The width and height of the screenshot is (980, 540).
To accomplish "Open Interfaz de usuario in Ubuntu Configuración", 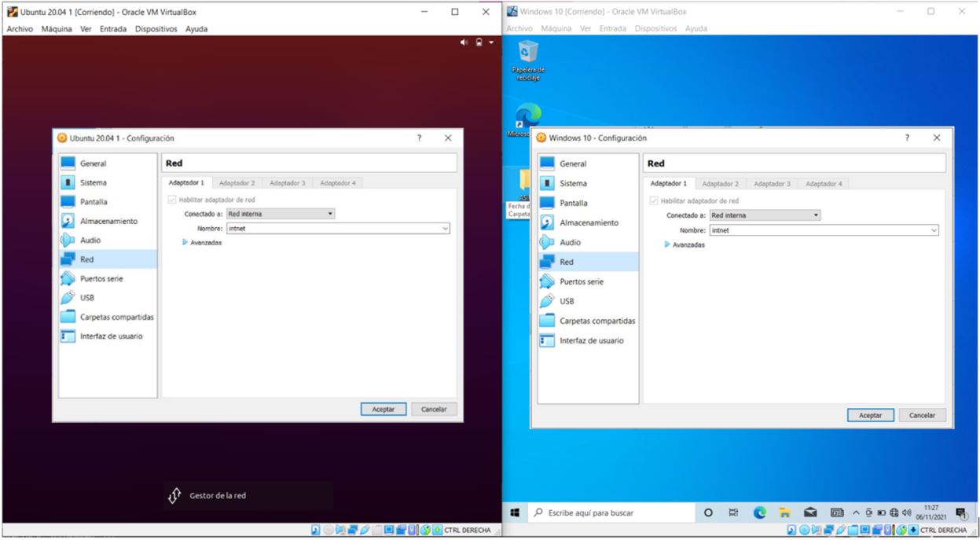I will (108, 336).
